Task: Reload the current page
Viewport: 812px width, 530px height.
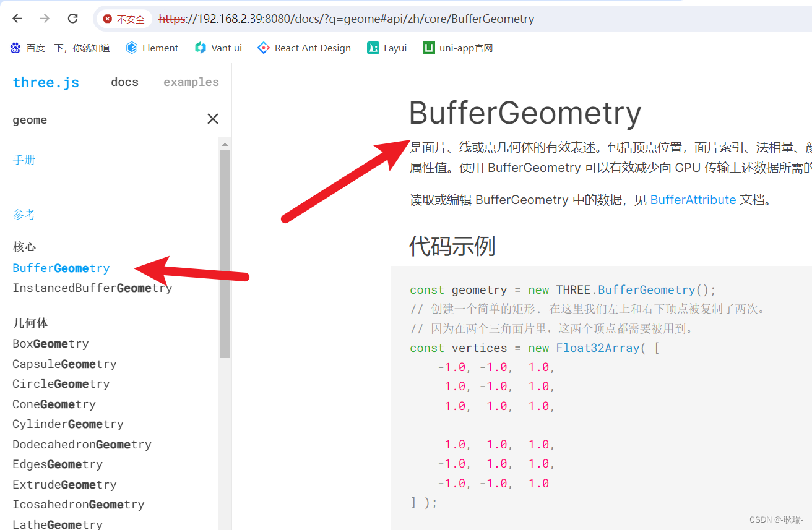Action: [x=72, y=19]
